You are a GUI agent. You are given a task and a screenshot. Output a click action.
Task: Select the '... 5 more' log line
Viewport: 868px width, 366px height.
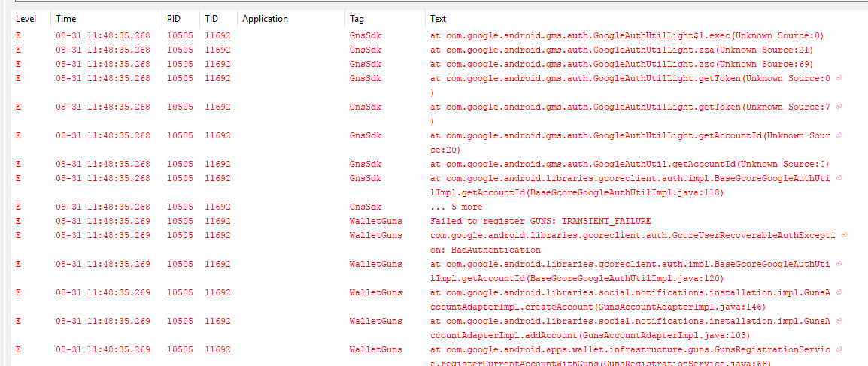pyautogui.click(x=456, y=207)
